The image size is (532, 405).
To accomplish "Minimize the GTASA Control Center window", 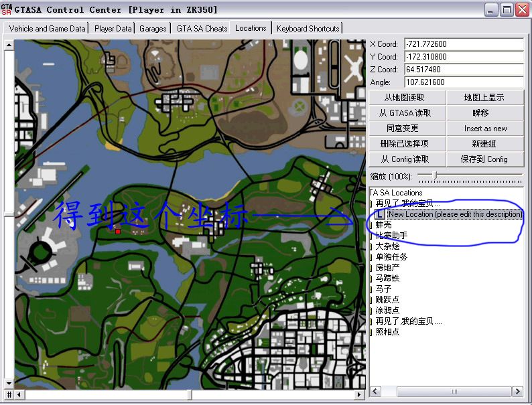I will click(x=490, y=10).
